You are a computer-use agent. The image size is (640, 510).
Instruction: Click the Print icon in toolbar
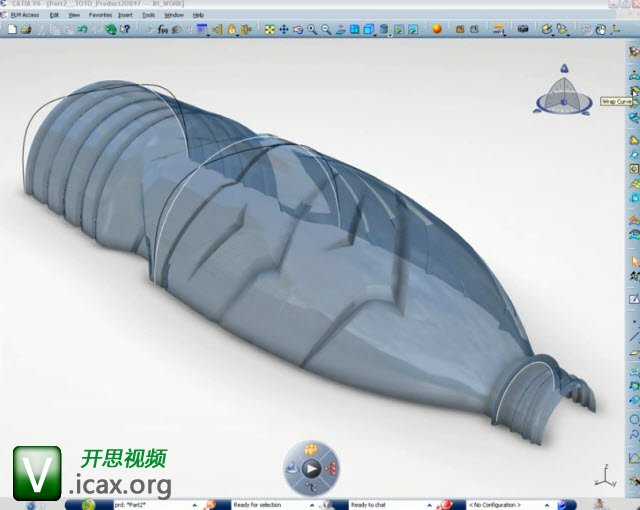(x=27, y=29)
